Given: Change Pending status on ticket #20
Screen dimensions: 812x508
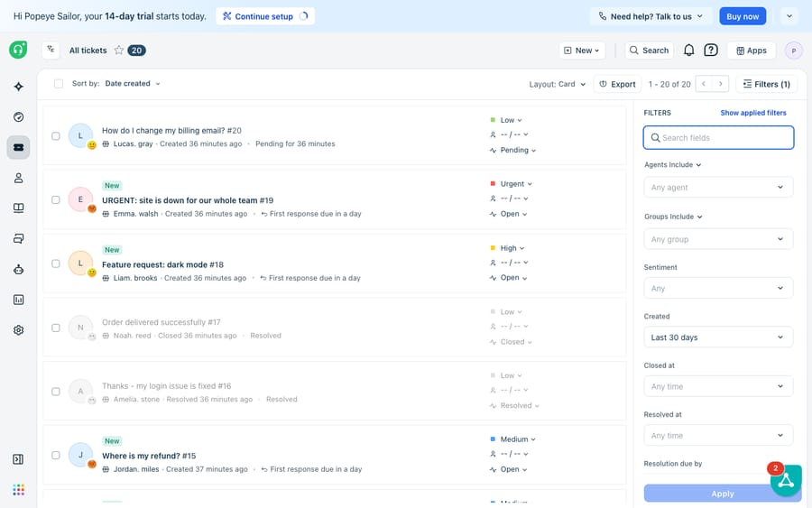Looking at the screenshot, I should 512,150.
